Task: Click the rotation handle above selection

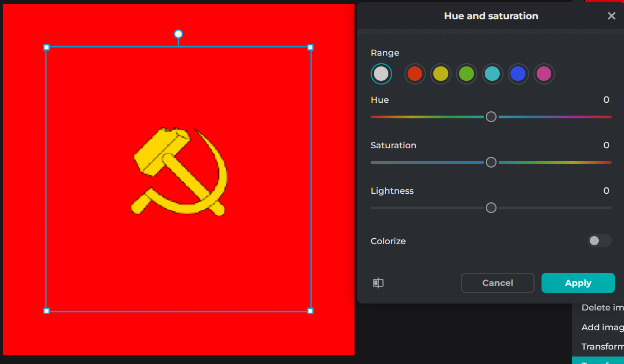Action: [x=178, y=34]
